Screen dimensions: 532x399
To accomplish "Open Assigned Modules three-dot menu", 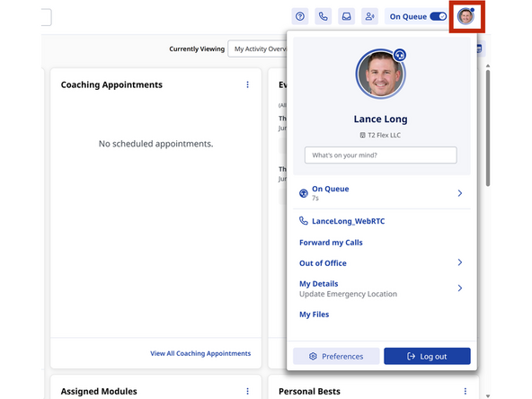I will pos(247,391).
